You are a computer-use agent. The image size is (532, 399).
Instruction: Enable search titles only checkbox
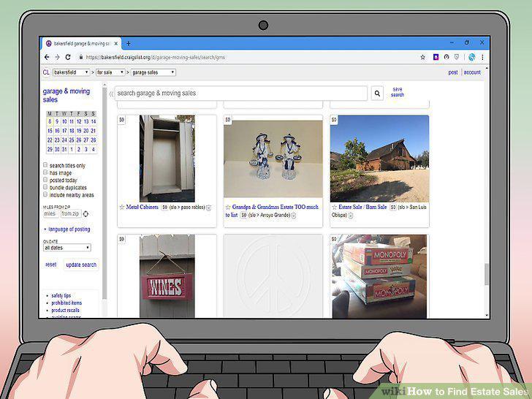click(x=45, y=165)
